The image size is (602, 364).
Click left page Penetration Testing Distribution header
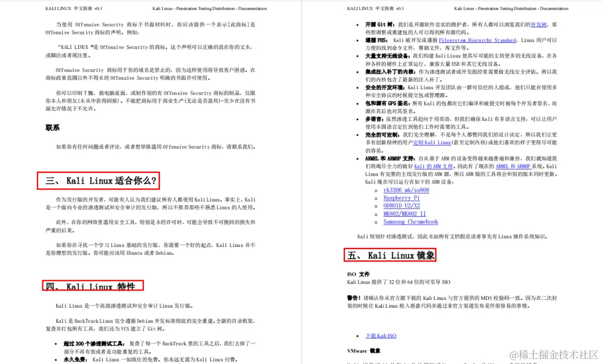210,8
